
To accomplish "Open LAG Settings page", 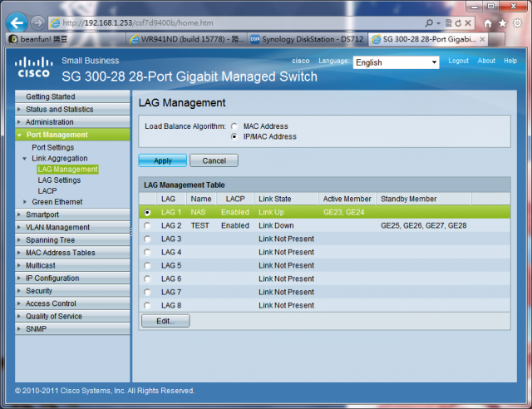I will click(59, 180).
